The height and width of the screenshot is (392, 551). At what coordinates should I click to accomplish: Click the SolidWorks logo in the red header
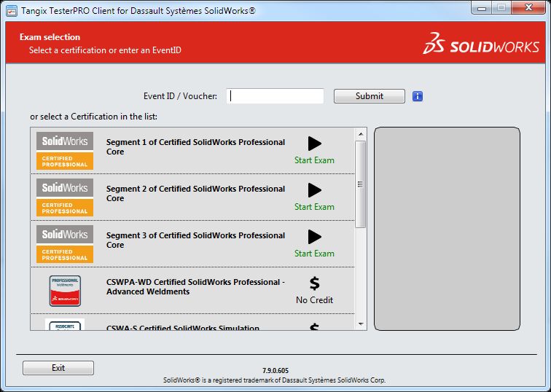click(481, 44)
